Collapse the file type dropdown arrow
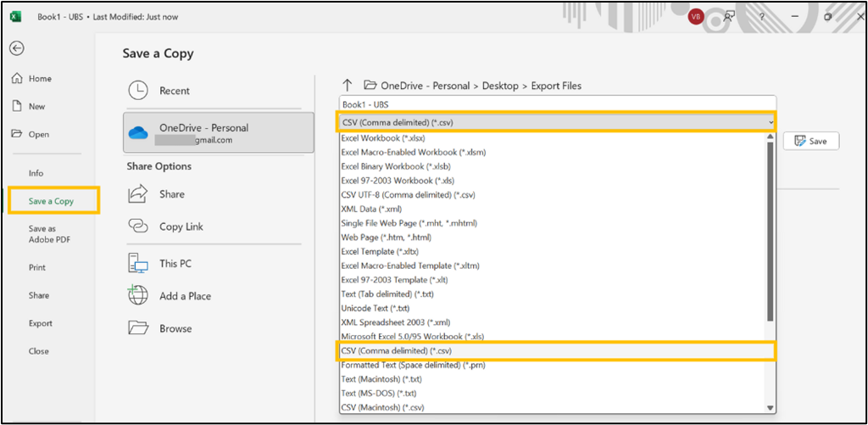 (x=771, y=122)
